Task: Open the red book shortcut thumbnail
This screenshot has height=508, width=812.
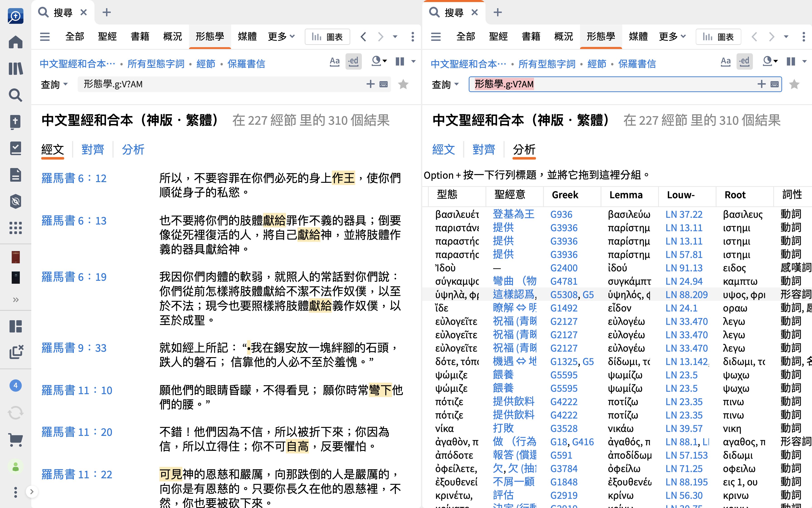Action: pyautogui.click(x=15, y=257)
